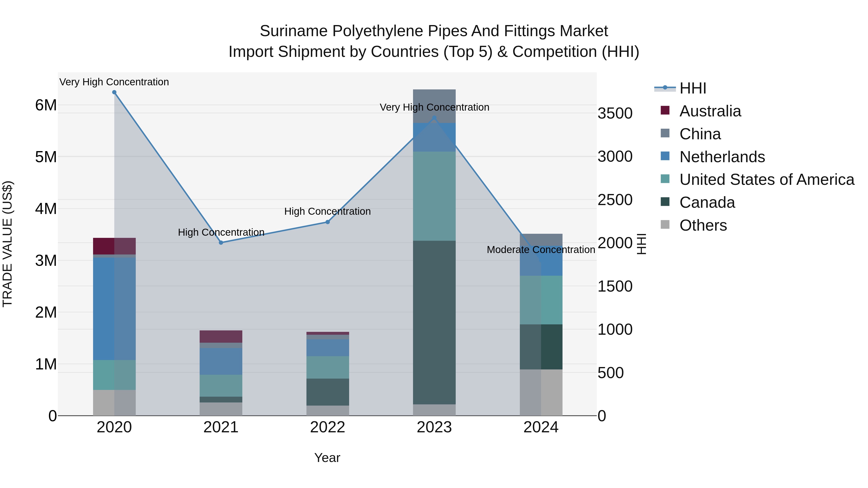Toggle China legend entry
868x488 pixels.
691,134
